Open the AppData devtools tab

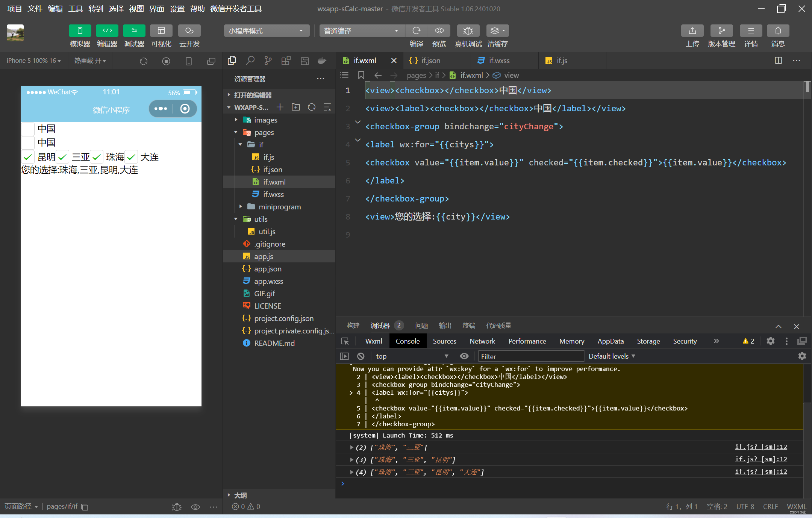pos(611,341)
